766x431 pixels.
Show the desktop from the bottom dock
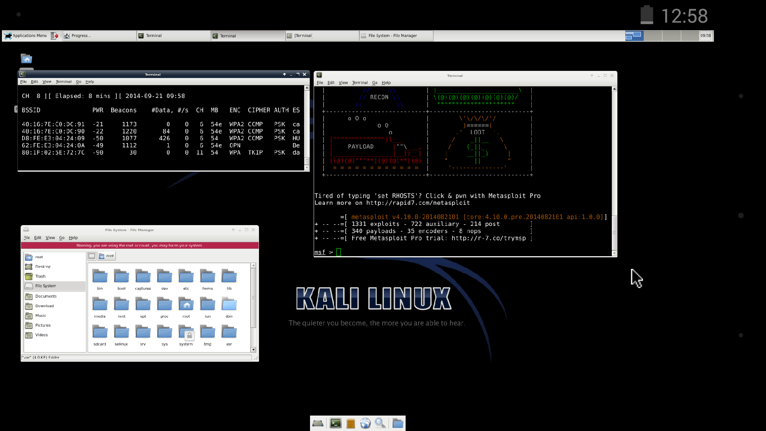318,423
